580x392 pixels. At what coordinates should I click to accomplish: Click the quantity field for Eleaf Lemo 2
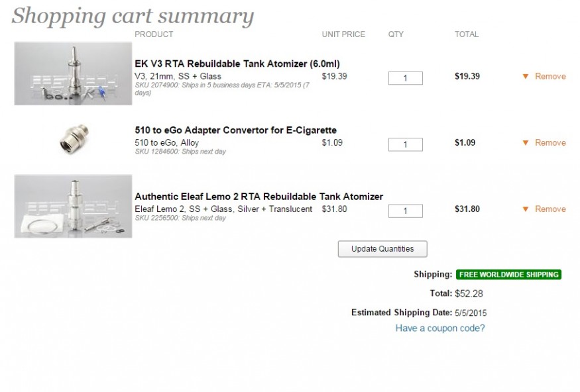tap(406, 211)
